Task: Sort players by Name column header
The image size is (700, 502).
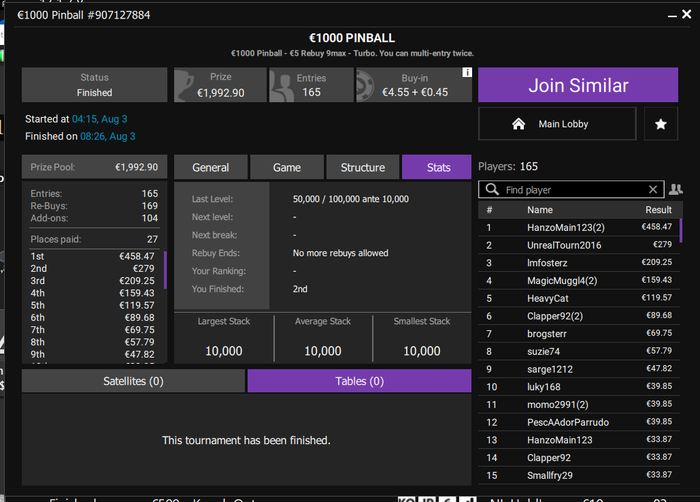Action: pos(540,210)
